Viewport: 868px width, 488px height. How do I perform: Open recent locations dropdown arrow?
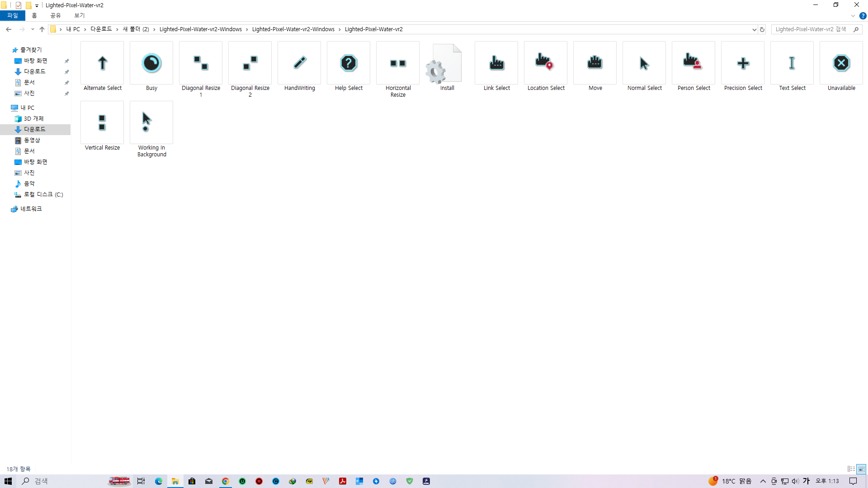[x=33, y=29]
